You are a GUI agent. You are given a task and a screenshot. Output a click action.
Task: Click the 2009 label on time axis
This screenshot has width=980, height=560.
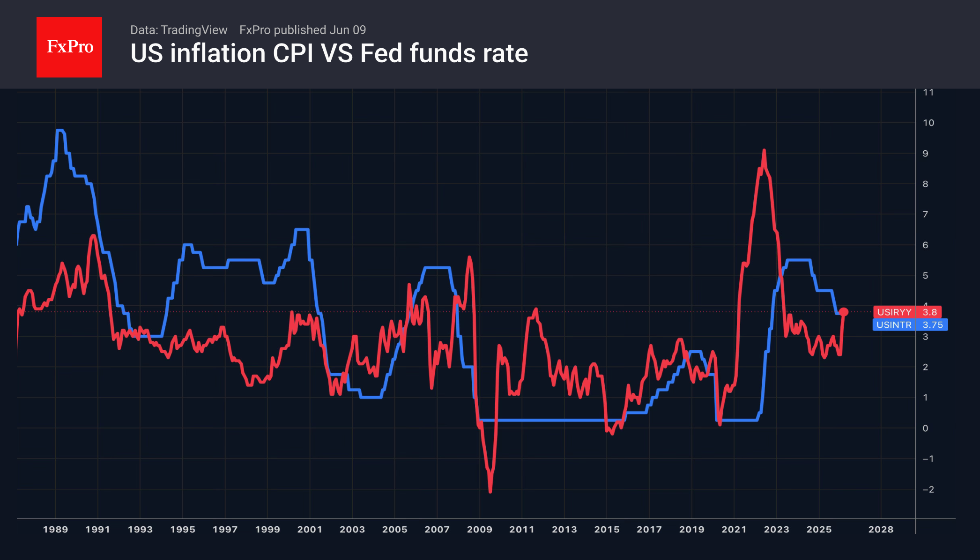click(x=480, y=530)
